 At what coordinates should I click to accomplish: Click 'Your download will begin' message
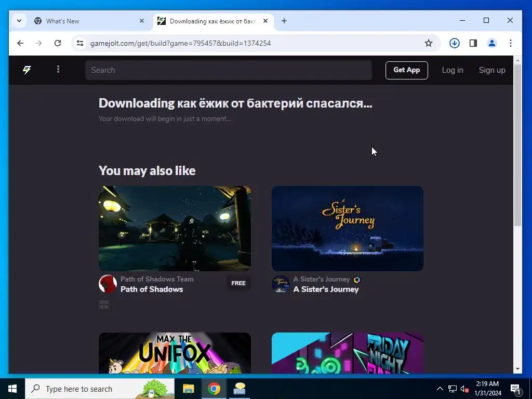click(x=165, y=119)
